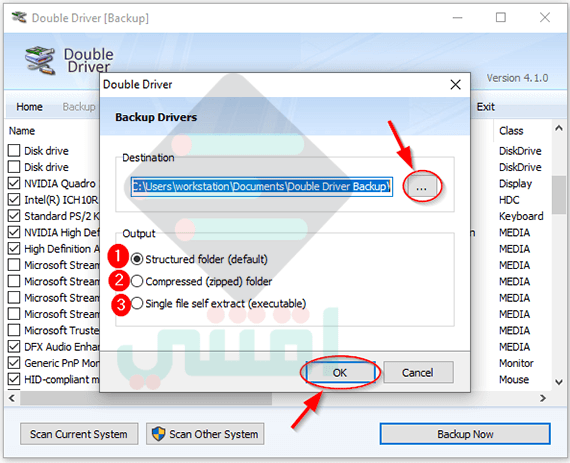Click vertical scrollbar down arrow
The width and height of the screenshot is (570, 463).
(x=559, y=382)
